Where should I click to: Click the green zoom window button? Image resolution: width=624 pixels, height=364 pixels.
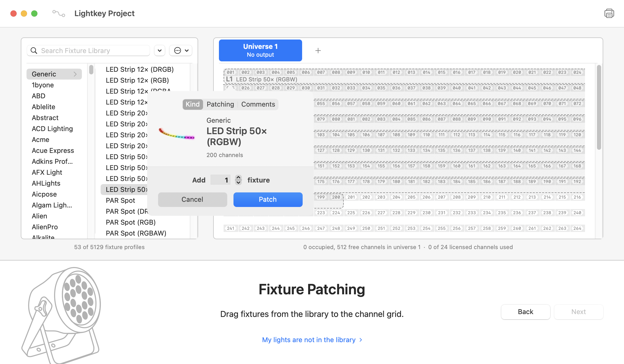pos(34,13)
